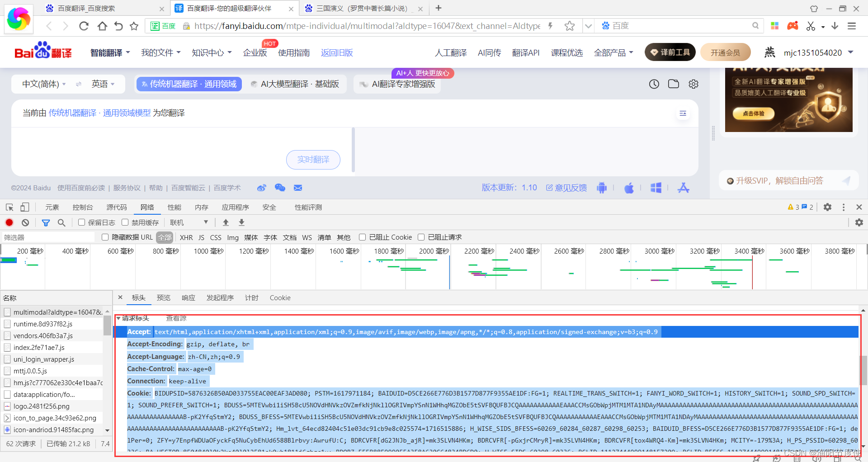Viewport: 868px width, 462px height.
Task: Reload the page with the refresh icon
Action: pyautogui.click(x=84, y=26)
